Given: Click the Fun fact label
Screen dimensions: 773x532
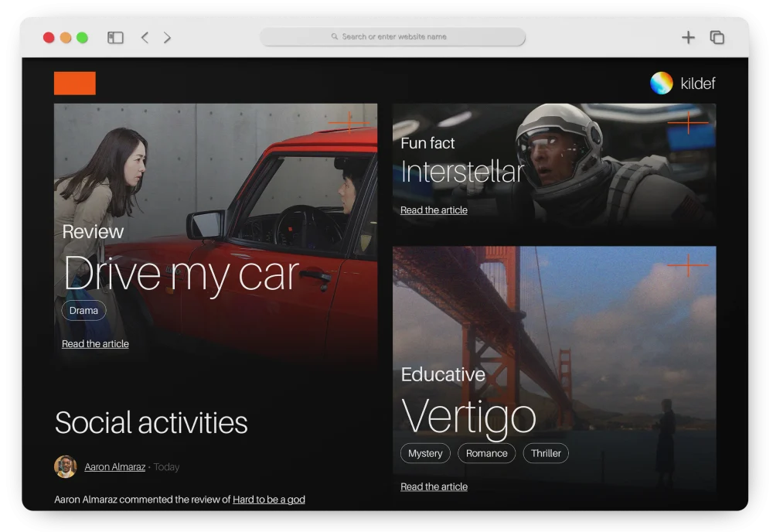Looking at the screenshot, I should [x=427, y=143].
